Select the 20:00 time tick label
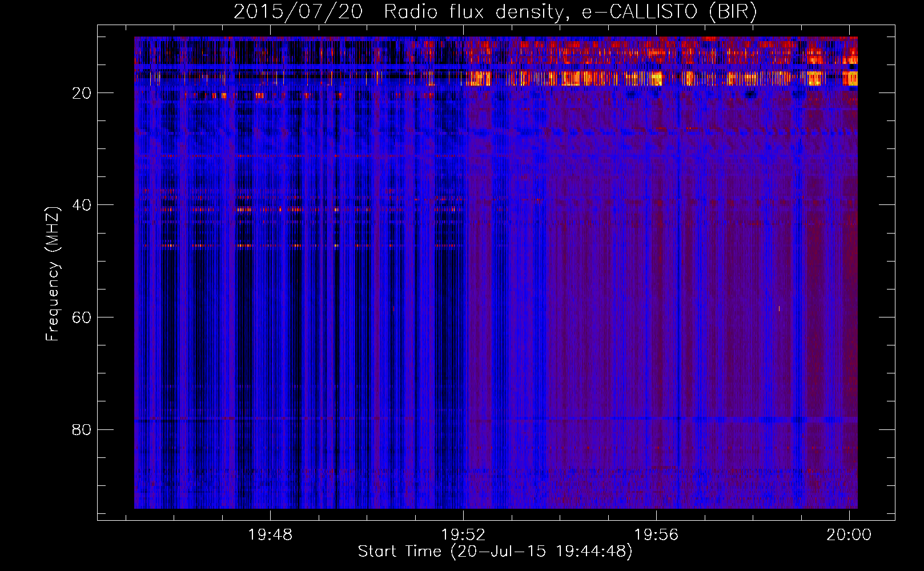The image size is (924, 571). (x=849, y=535)
